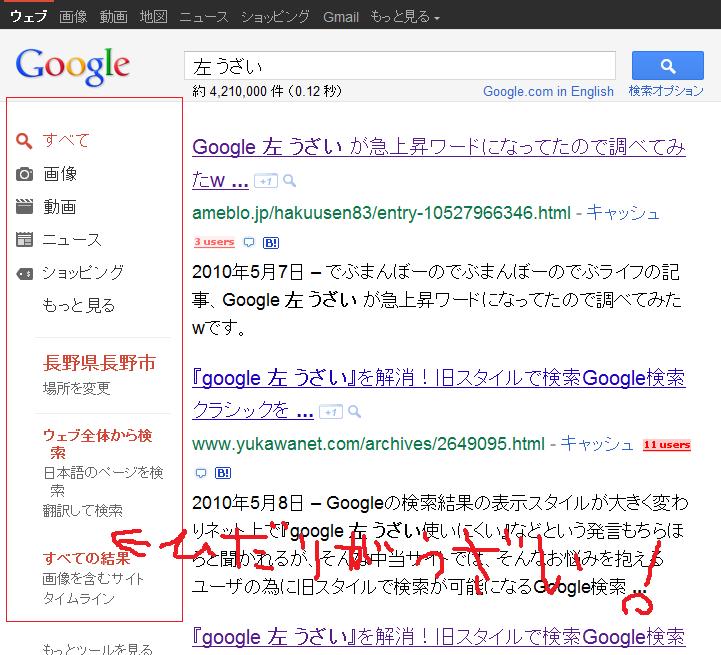Screen dimensions: 721x655
Task: Click the Google logo
Action: click(73, 67)
